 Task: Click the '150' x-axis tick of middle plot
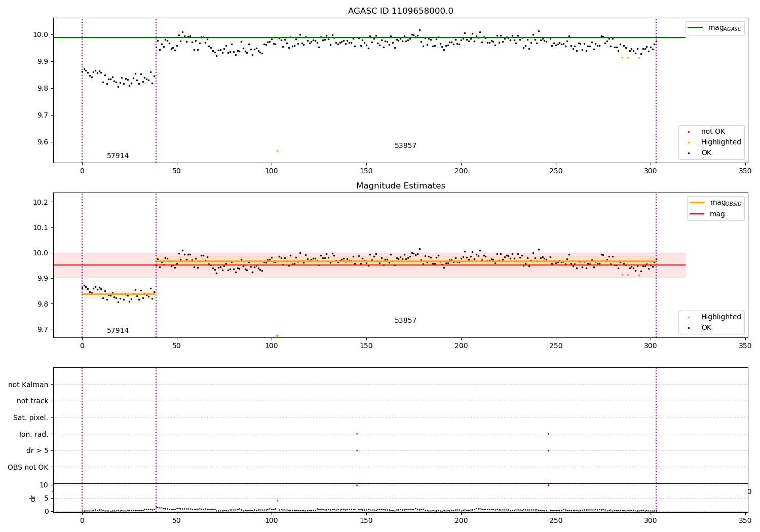click(366, 346)
